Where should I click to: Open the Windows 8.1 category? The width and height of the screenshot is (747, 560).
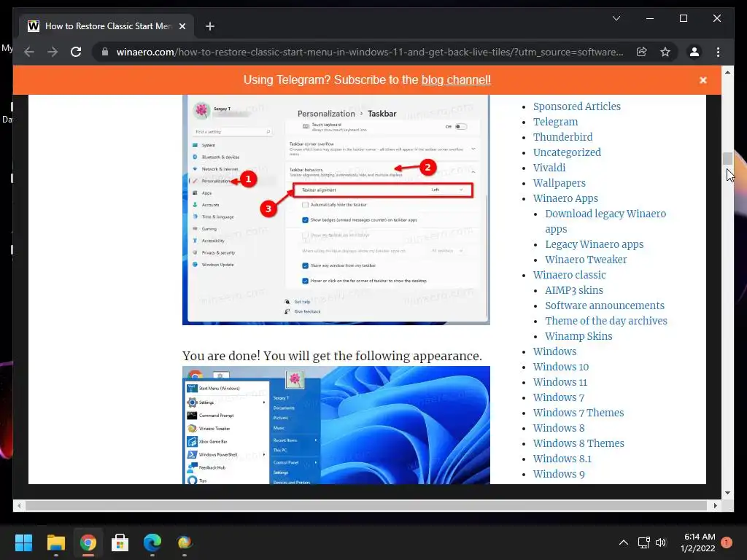pos(562,459)
